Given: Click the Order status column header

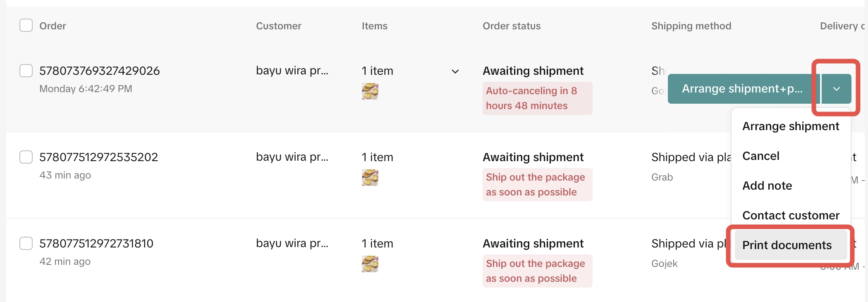Looking at the screenshot, I should click(511, 26).
